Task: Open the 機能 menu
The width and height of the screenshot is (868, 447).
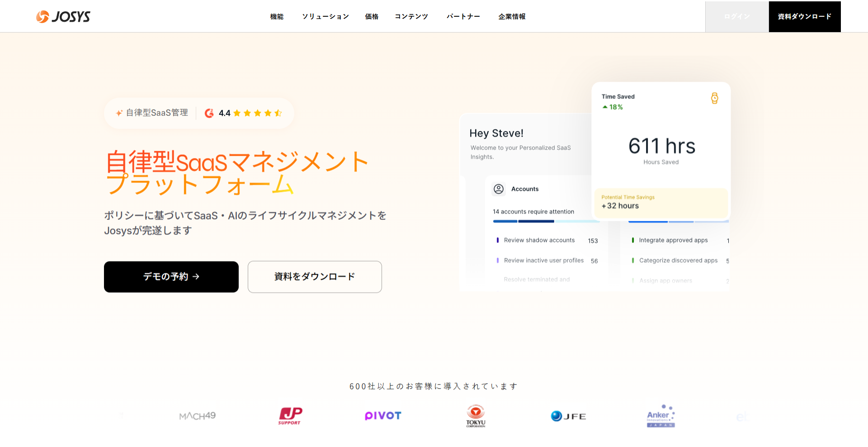Action: click(277, 17)
